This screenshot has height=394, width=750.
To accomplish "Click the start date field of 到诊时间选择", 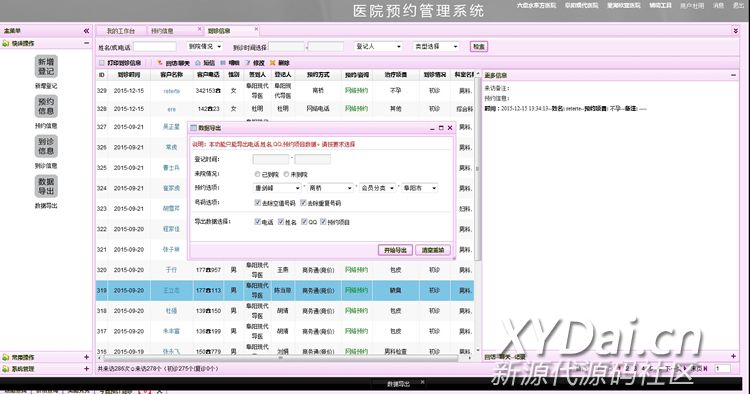I will (287, 47).
